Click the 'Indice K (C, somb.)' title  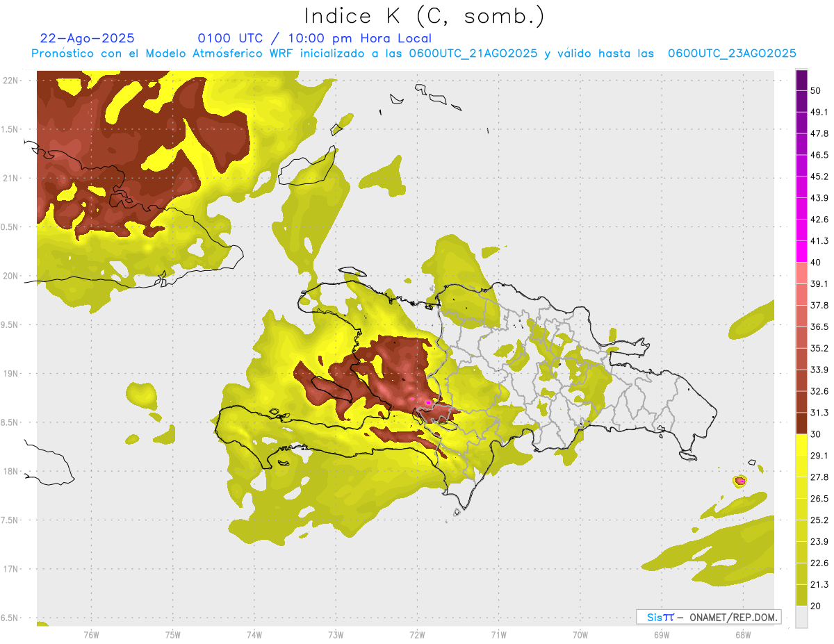(x=425, y=16)
